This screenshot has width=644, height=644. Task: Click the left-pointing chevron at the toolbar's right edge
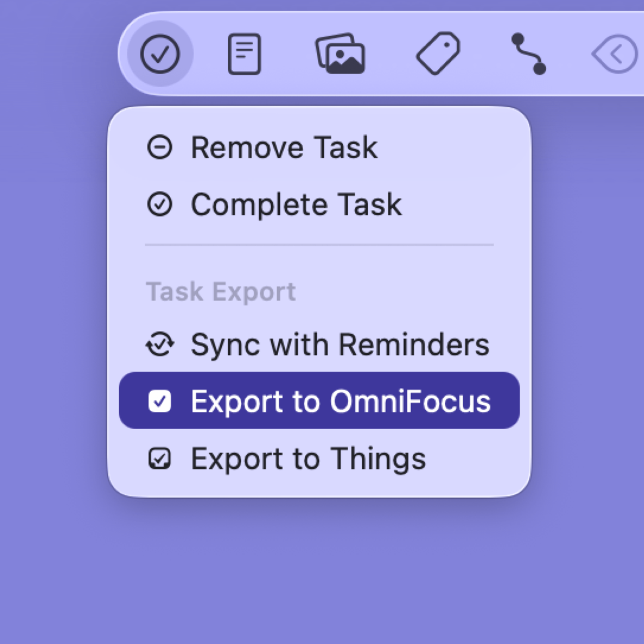tap(615, 54)
